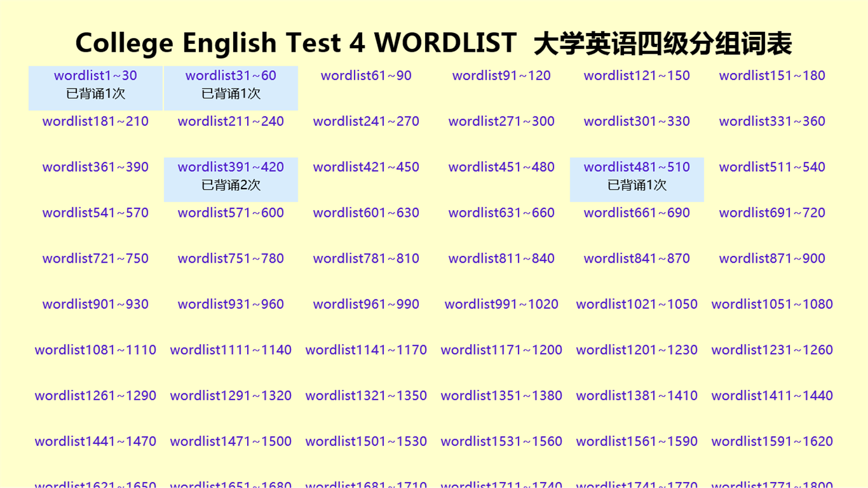This screenshot has height=488, width=868.
Task: Select wordlist1231~1260
Action: pos(772,350)
